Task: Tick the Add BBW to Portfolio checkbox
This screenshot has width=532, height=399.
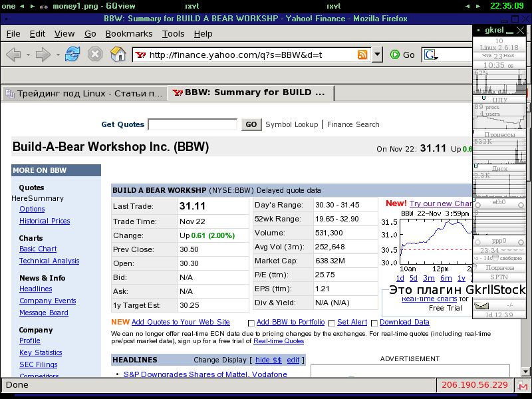Action: (x=251, y=323)
